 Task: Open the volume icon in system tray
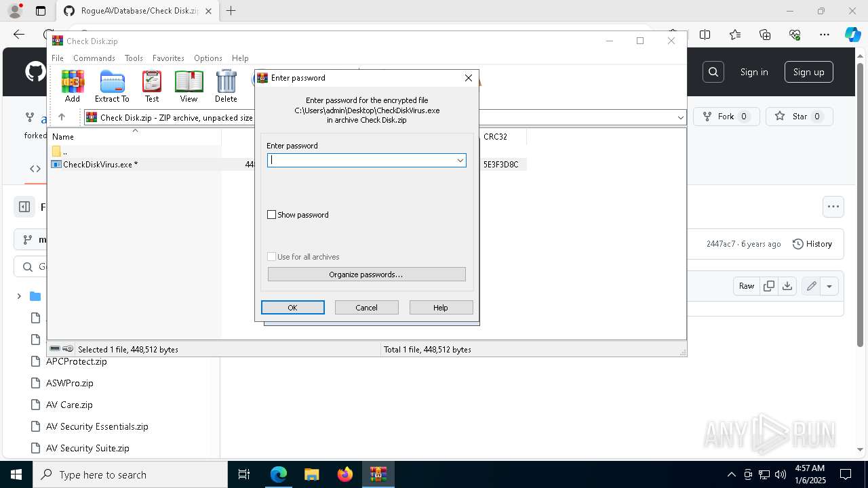click(780, 474)
